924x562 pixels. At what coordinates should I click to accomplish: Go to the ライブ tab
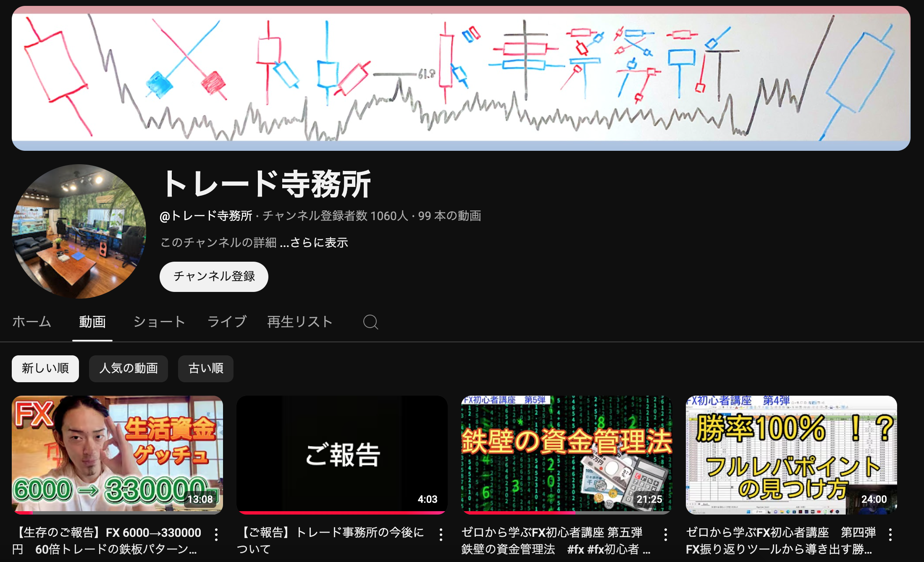coord(227,322)
